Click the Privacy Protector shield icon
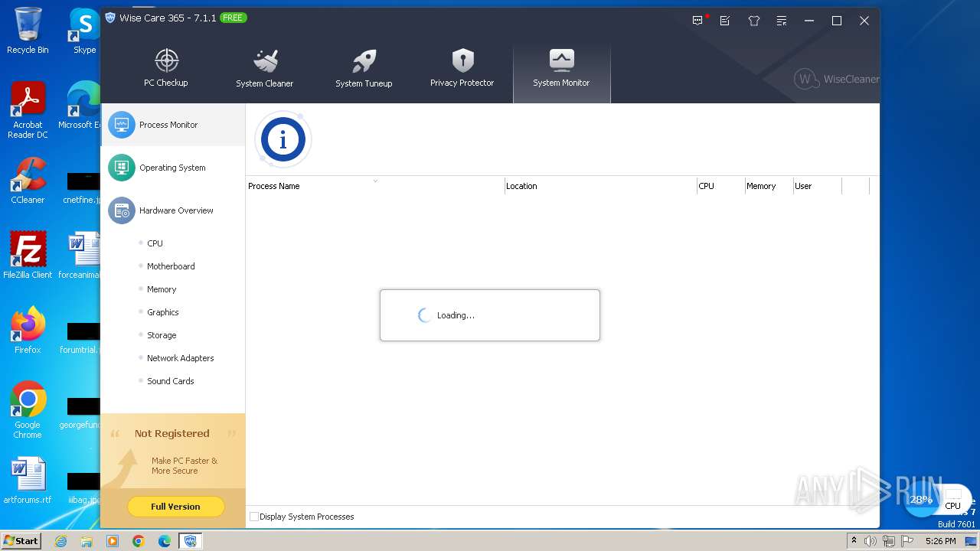Image resolution: width=980 pixels, height=551 pixels. (x=462, y=60)
